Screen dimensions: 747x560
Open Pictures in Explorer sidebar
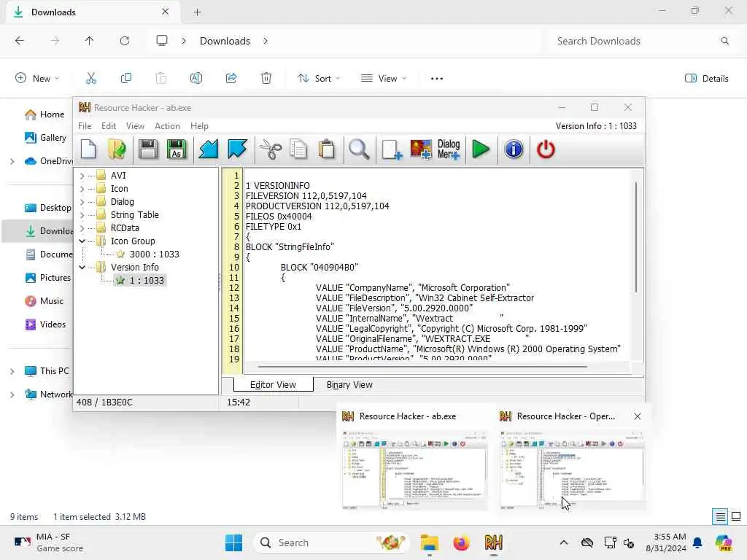tap(47, 278)
